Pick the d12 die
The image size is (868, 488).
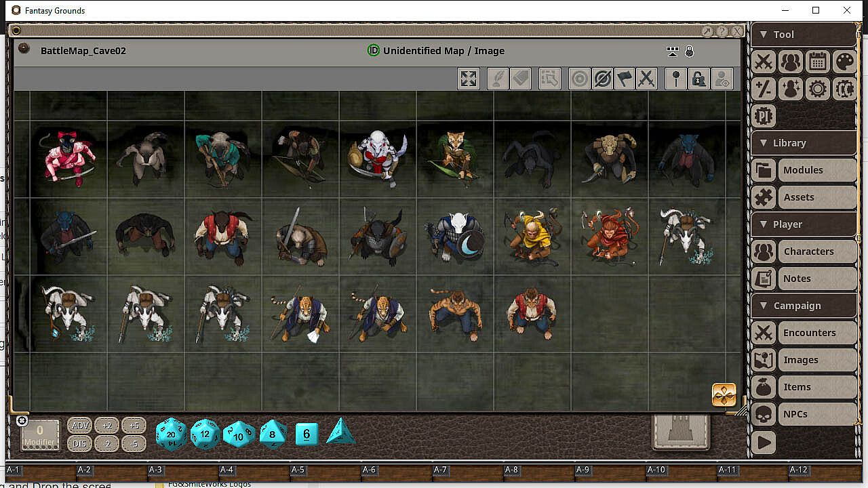205,434
